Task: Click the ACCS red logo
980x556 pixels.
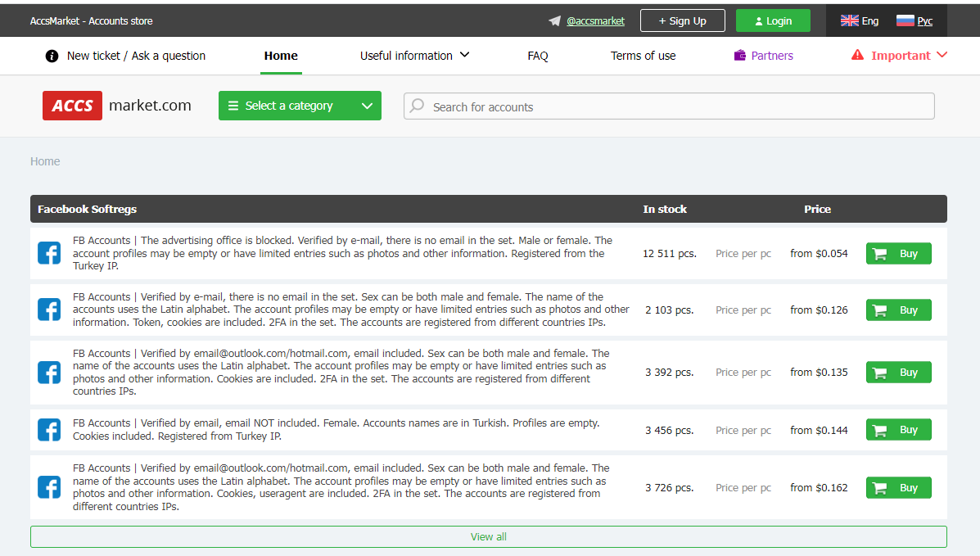Action: (x=73, y=106)
